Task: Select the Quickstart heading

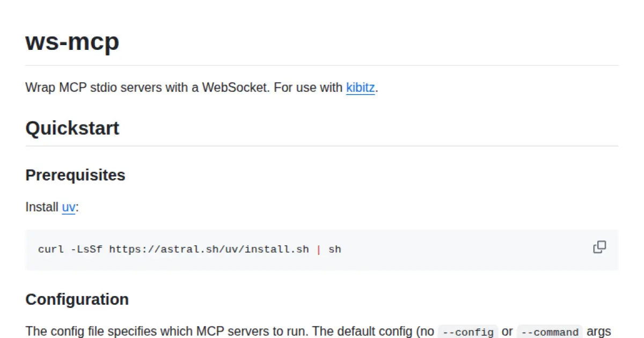Action: pos(72,128)
